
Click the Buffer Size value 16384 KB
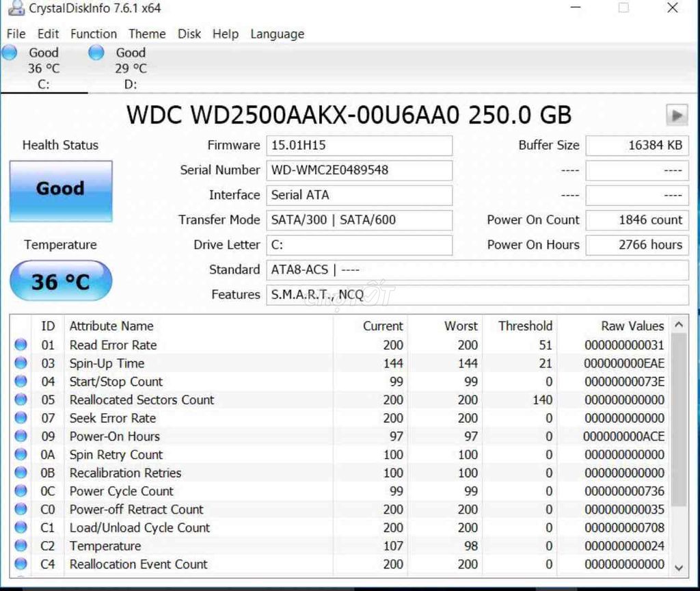[637, 146]
